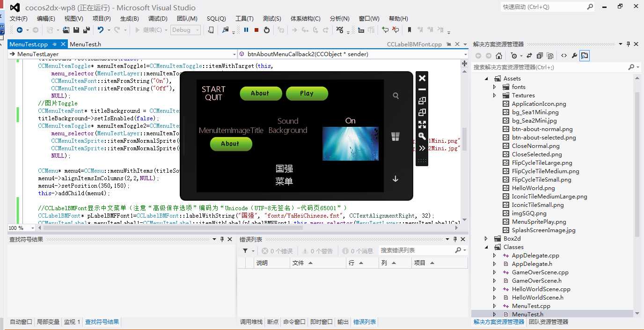
Task: Click the About button under MenuItemImageTitle
Action: pyautogui.click(x=231, y=144)
